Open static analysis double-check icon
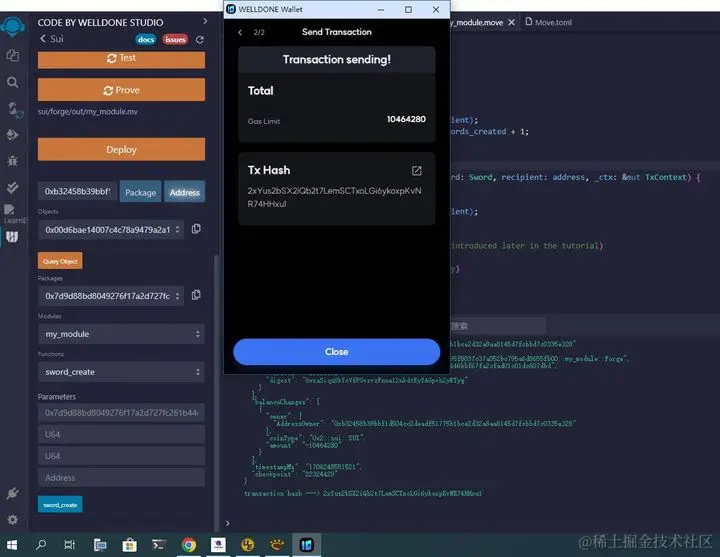Viewport: 720px width, 557px height. pos(12,187)
